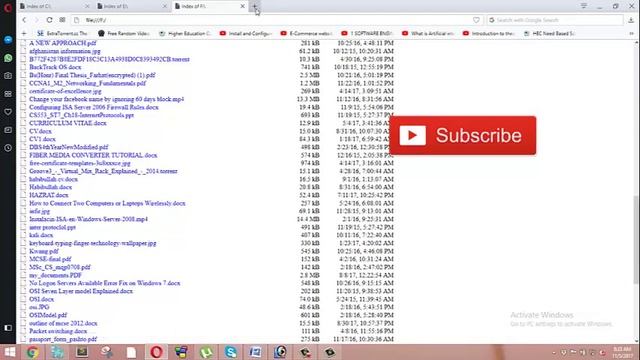
Task: Open How to Connect Two Computers docx
Action: [107, 203]
